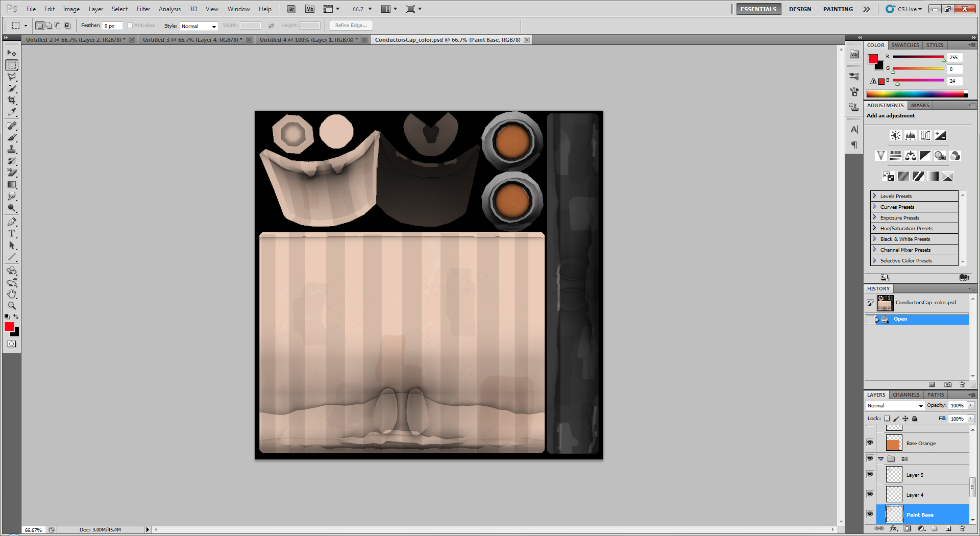Add a Gradient Map adjustment
Image resolution: width=980 pixels, height=536 pixels.
[933, 176]
